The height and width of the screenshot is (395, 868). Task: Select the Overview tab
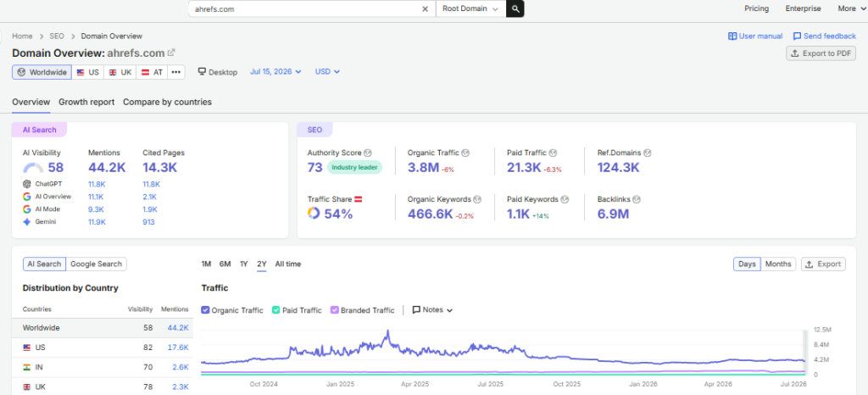point(31,102)
